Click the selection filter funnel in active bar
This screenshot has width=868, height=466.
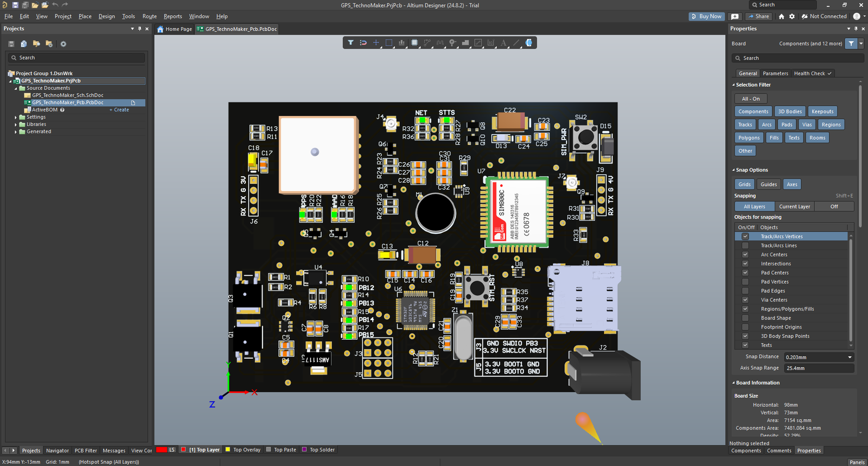tap(350, 42)
